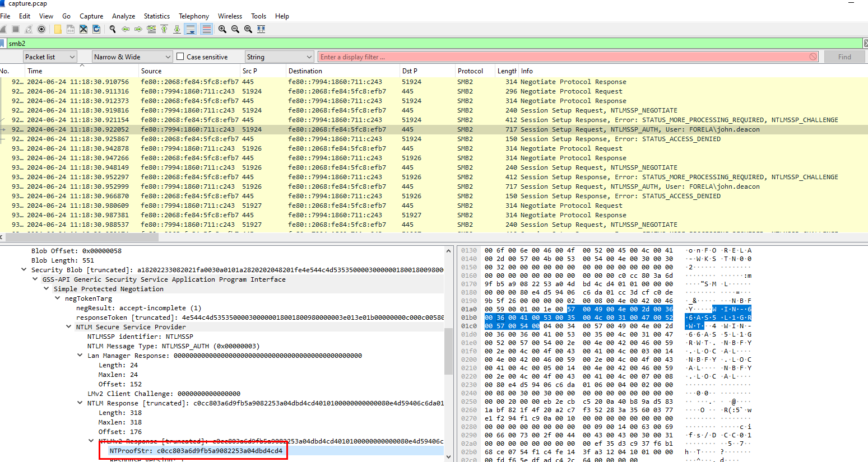Go to the first packet arrow icon
Viewport: 868px width, 462px height.
[164, 29]
